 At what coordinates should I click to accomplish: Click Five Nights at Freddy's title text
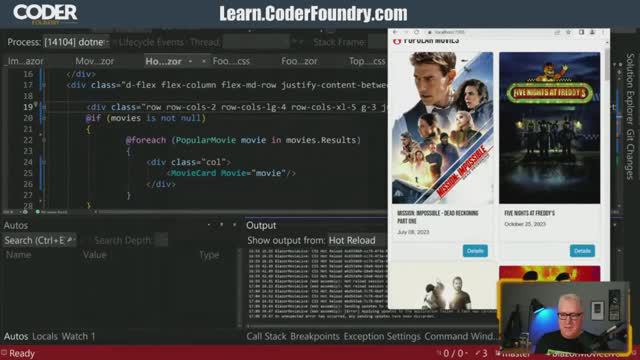tap(529, 213)
